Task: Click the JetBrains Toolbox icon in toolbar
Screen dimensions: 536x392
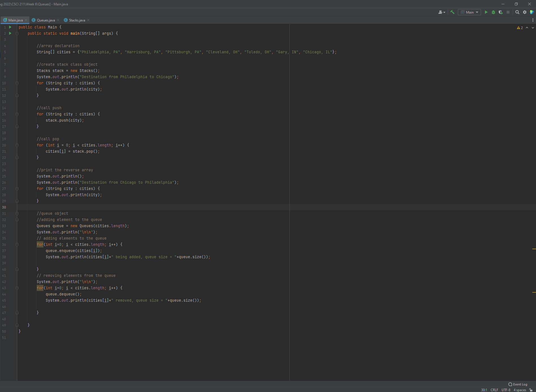Action: coord(532,12)
